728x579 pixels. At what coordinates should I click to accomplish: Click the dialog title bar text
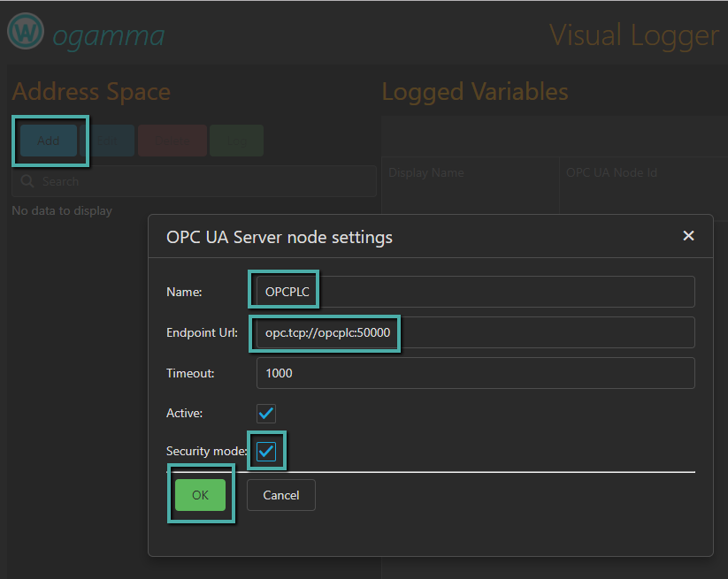point(280,237)
